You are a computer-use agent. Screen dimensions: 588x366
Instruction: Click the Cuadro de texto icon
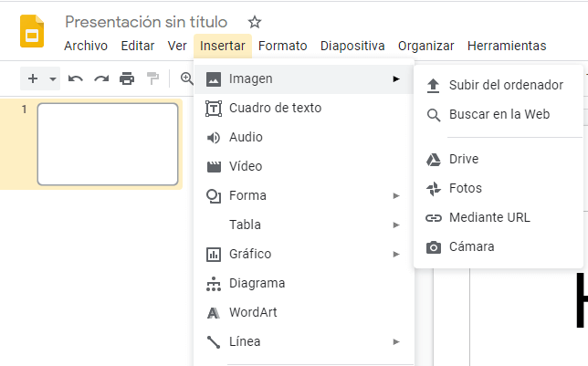(x=214, y=109)
